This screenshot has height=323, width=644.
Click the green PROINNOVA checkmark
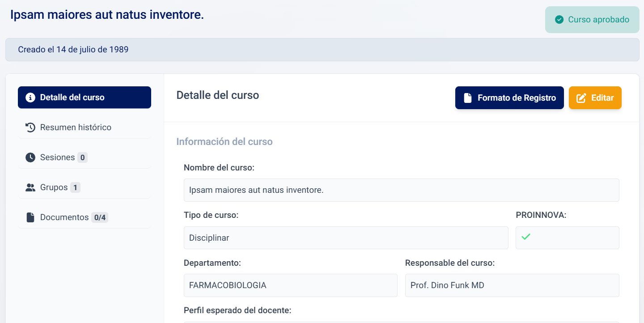pos(526,237)
